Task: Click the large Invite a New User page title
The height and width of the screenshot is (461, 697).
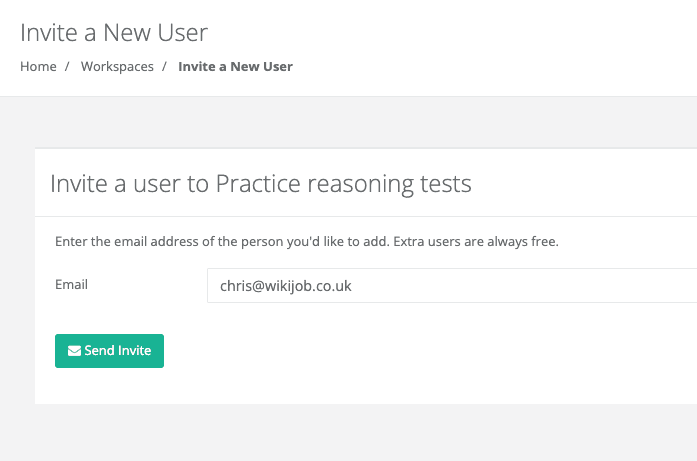Action: 114,32
